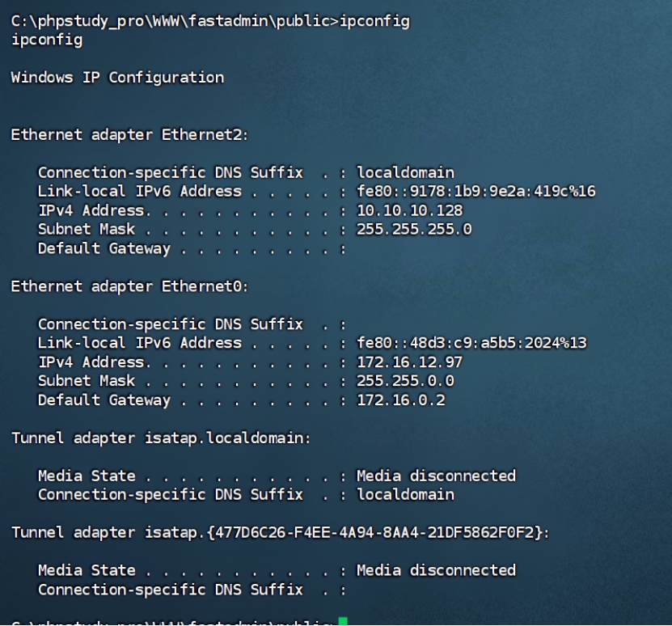Click localdomain DNS suffix under the tunnel adapter
Image resolution: width=672 pixels, height=626 pixels.
pyautogui.click(x=405, y=494)
